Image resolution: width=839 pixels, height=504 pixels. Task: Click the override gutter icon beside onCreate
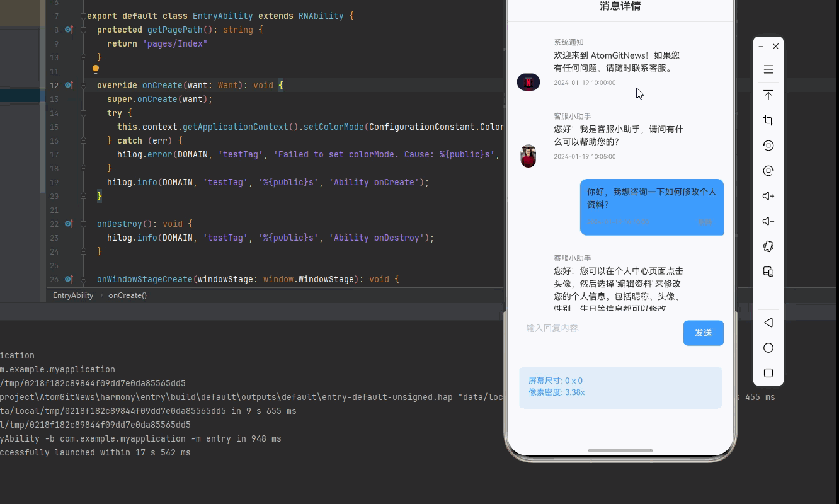tap(68, 85)
